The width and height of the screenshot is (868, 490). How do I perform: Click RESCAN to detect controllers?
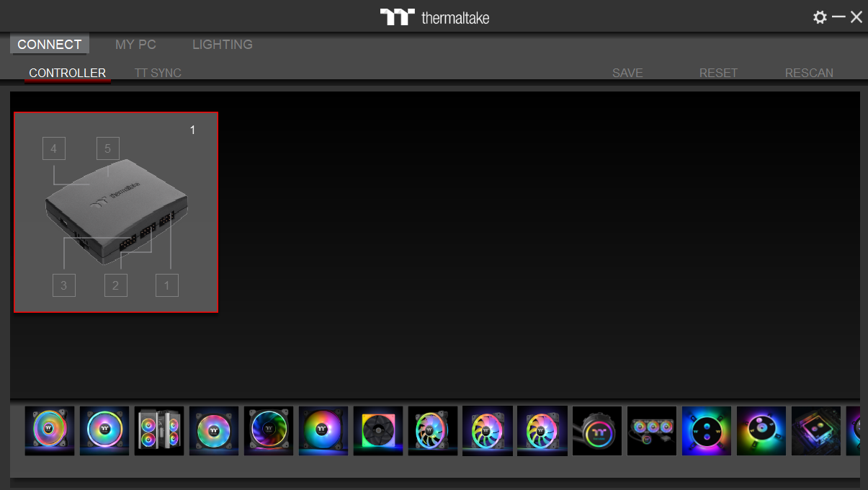(x=809, y=73)
